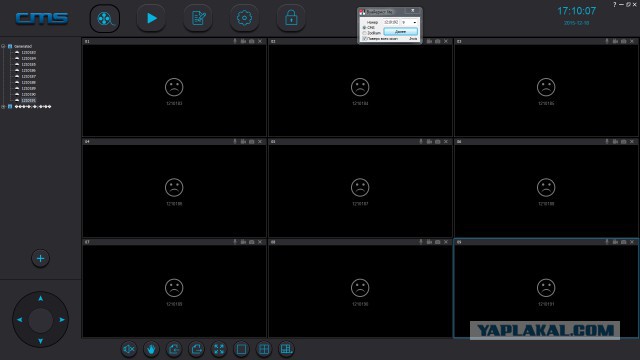
Task: Select highlighted camera 1210191 in device tree
Action: pyautogui.click(x=28, y=100)
